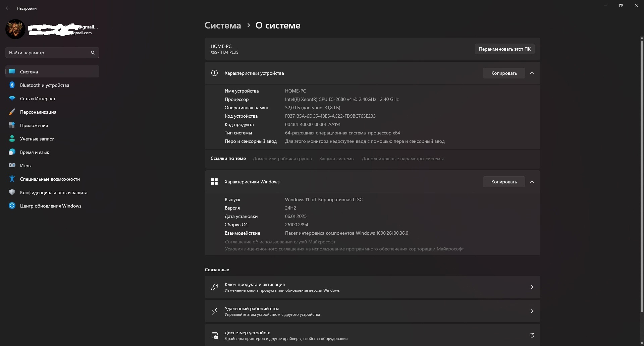Click the Время и язык clock icon

[12, 152]
